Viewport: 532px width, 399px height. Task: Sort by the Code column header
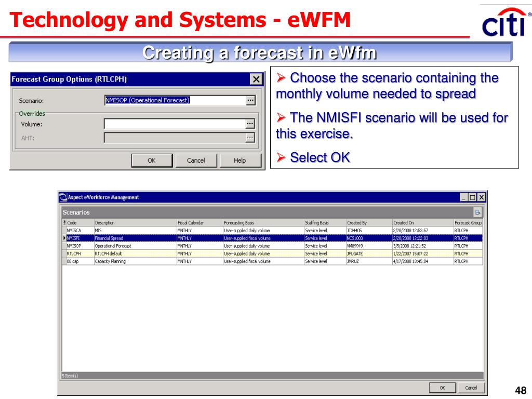coord(80,222)
